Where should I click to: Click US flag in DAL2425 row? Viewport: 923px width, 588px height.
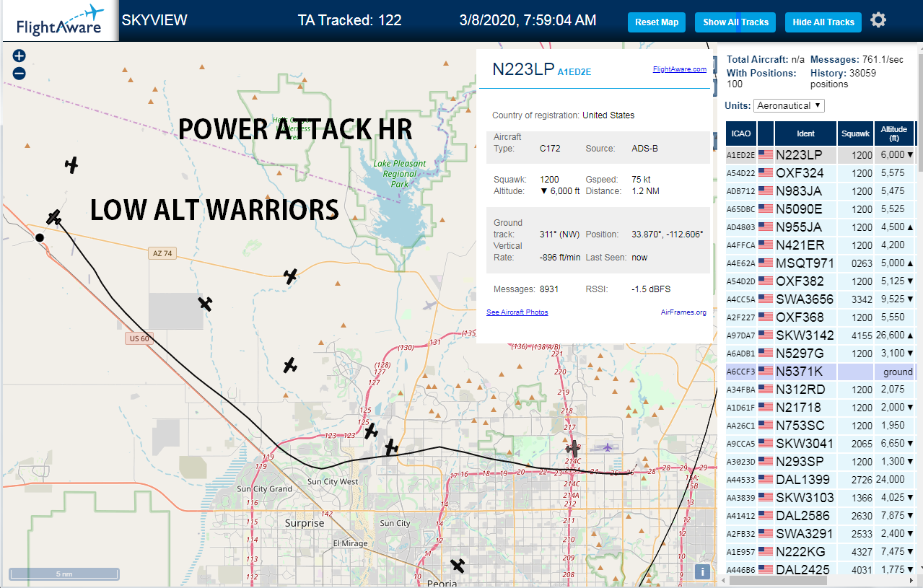pos(766,570)
